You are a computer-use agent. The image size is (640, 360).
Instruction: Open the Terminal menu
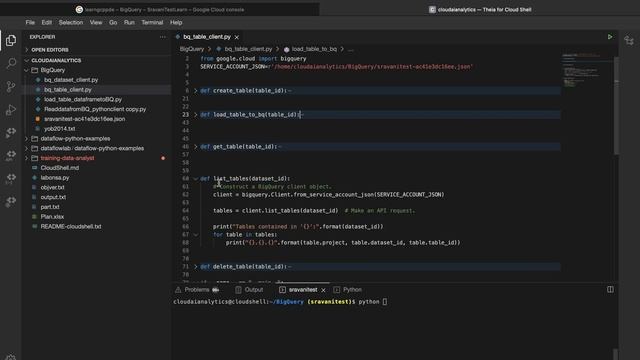pyautogui.click(x=152, y=22)
